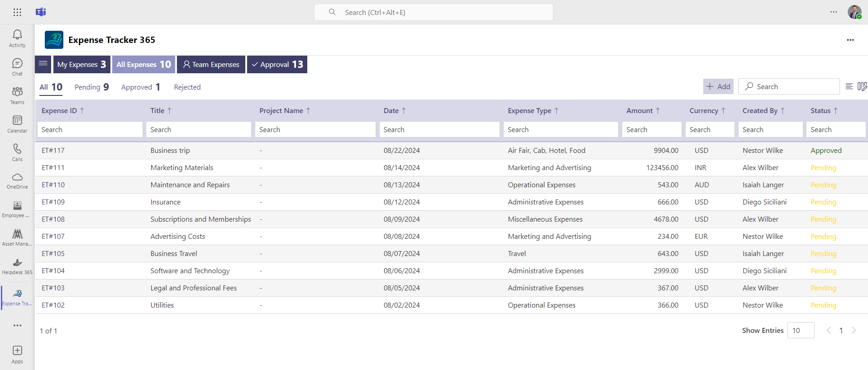This screenshot has width=868, height=370.
Task: Open Asset Management app in sidebar
Action: click(17, 237)
